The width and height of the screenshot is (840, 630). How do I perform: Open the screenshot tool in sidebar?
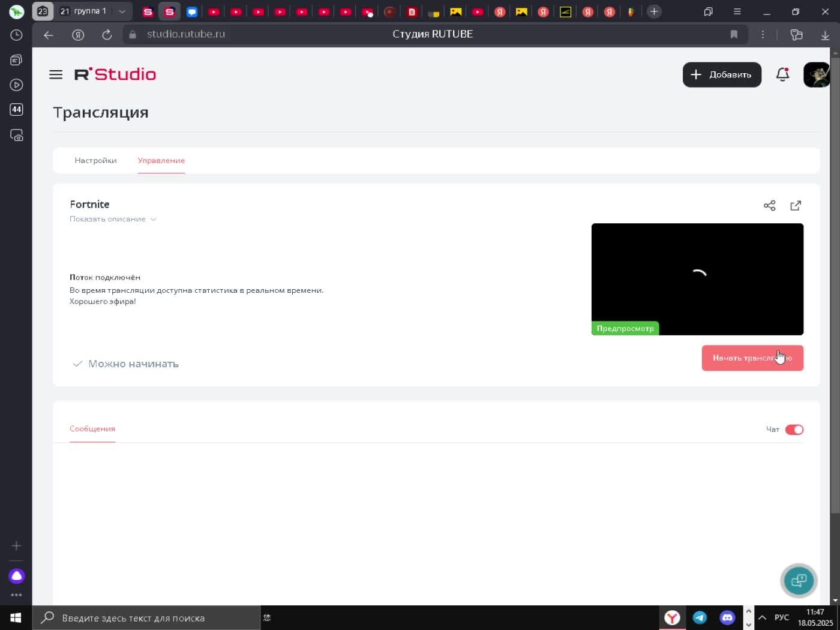tap(16, 135)
